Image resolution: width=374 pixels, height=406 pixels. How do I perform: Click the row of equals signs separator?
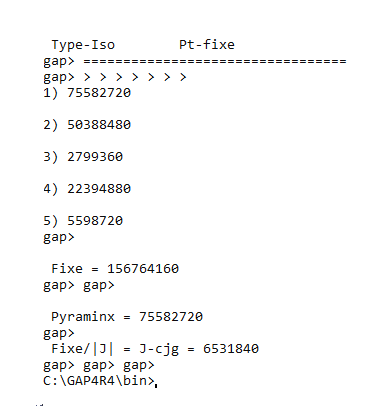(x=215, y=61)
